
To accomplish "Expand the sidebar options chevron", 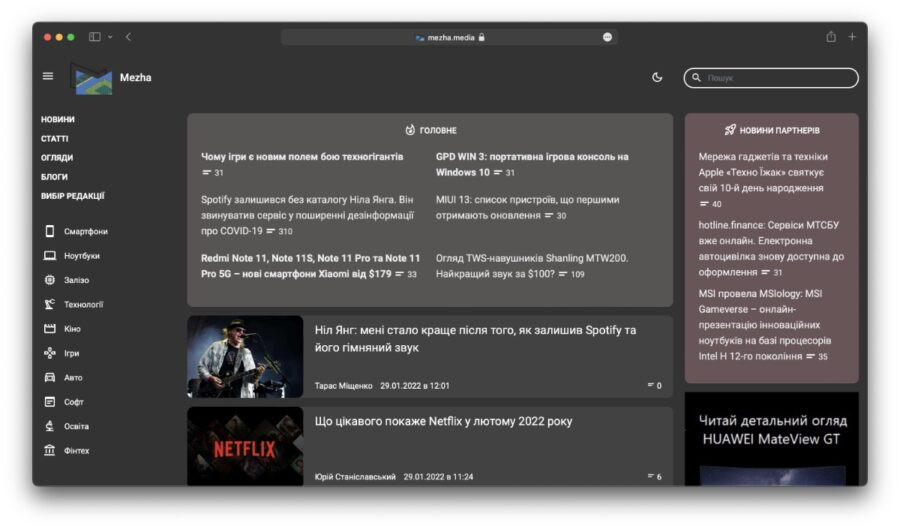I will [110, 37].
